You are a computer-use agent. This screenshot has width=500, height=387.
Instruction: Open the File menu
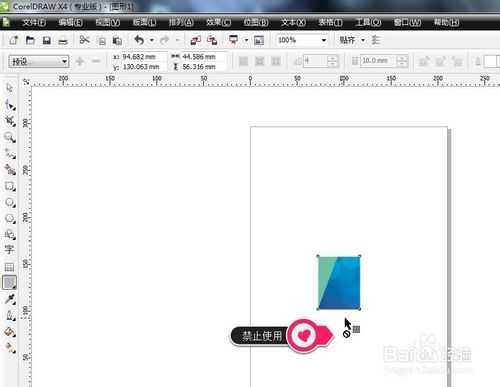click(x=34, y=22)
